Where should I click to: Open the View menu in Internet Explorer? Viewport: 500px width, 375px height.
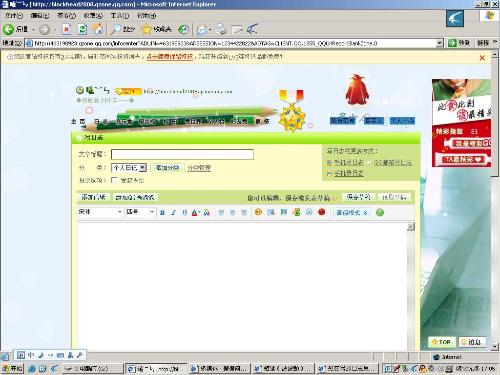click(66, 15)
